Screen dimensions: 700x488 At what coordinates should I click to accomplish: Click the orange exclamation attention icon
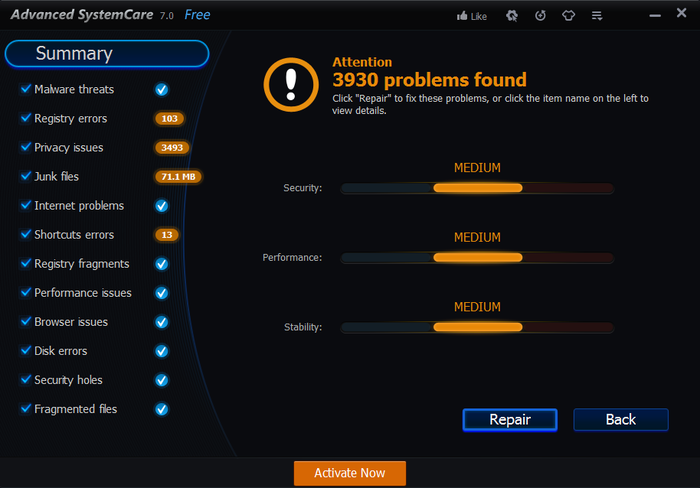(x=291, y=84)
